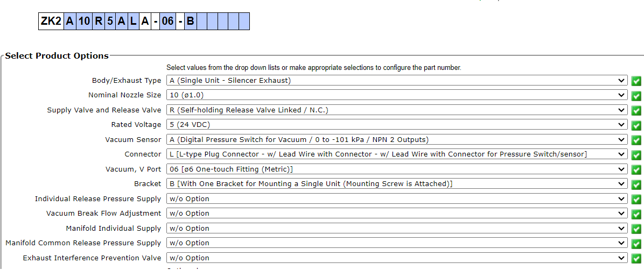
Task: Choose a Rated Voltage from its dropdown
Action: pyautogui.click(x=397, y=125)
